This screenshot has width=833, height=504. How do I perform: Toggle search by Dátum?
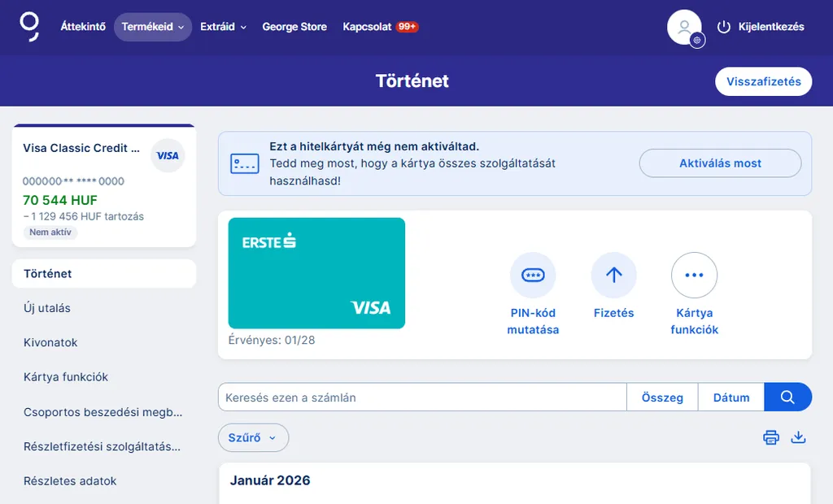(x=731, y=398)
